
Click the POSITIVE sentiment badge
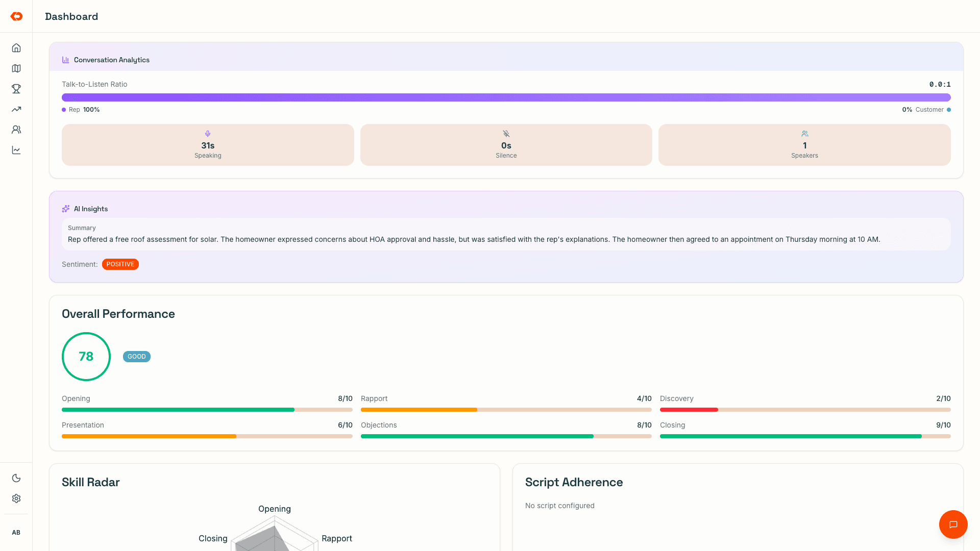120,264
